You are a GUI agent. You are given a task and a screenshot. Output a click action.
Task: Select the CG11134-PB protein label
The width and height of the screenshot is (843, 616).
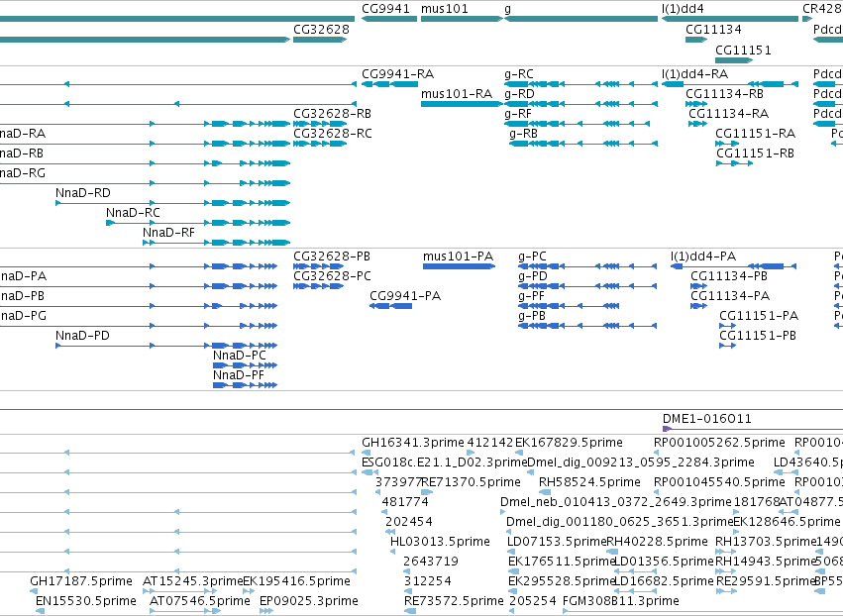click(x=729, y=275)
